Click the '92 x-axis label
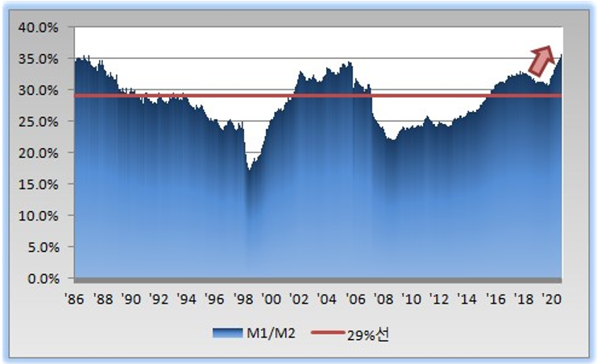 [159, 300]
